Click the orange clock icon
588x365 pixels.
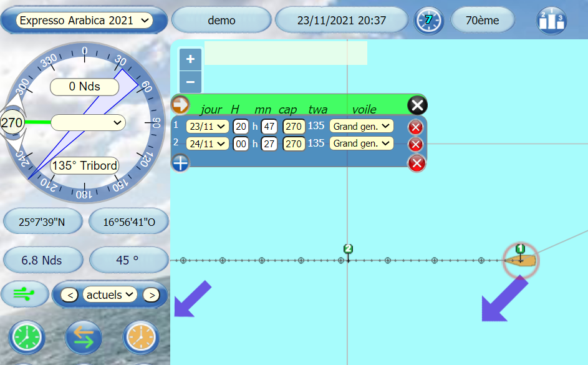click(141, 338)
